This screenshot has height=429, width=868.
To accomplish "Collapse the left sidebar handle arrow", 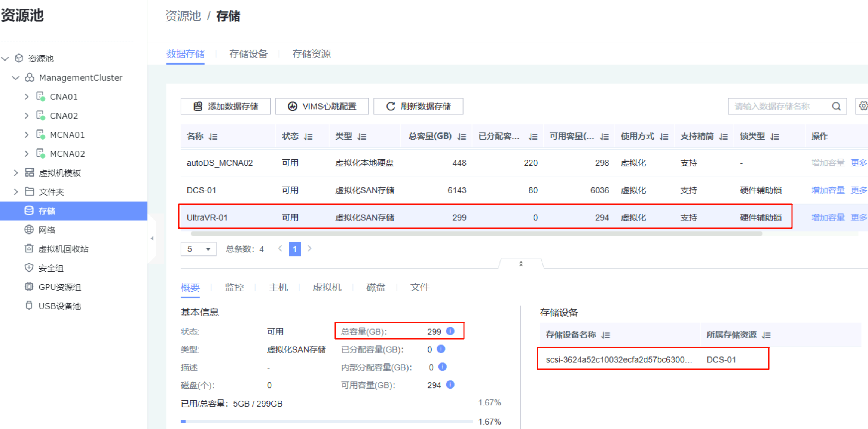I will (x=152, y=238).
